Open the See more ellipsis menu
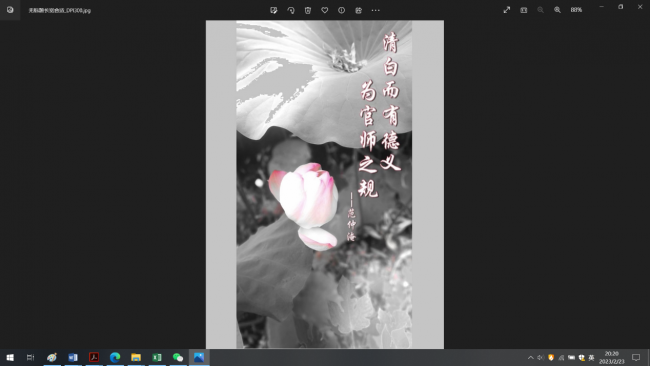 point(376,10)
